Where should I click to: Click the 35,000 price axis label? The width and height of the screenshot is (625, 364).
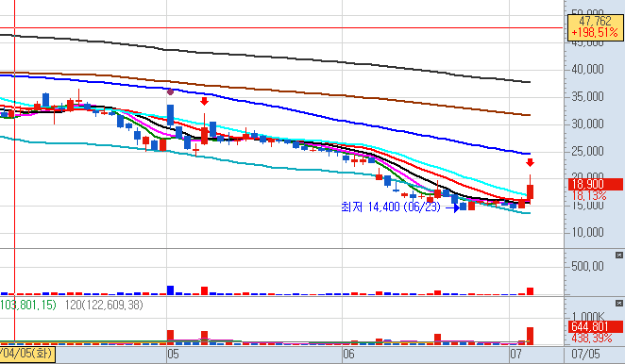click(587, 97)
